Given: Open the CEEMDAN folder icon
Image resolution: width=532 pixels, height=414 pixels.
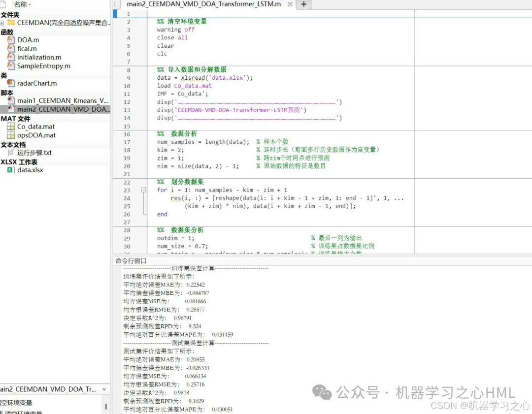Looking at the screenshot, I should [x=11, y=23].
